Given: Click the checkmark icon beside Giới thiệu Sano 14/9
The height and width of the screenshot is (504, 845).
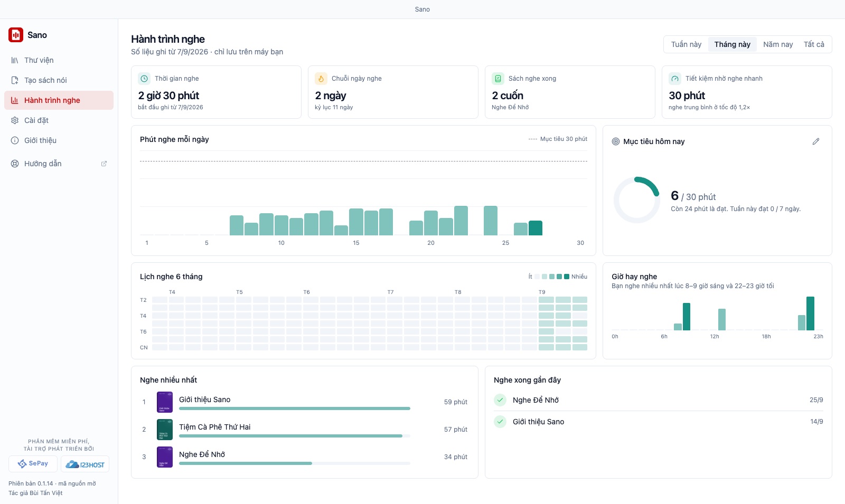Looking at the screenshot, I should [500, 422].
